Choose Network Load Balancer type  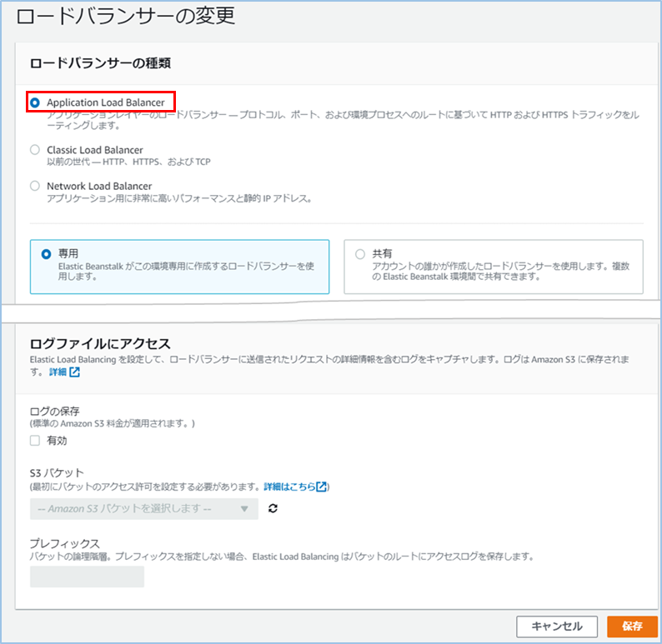pos(35,186)
